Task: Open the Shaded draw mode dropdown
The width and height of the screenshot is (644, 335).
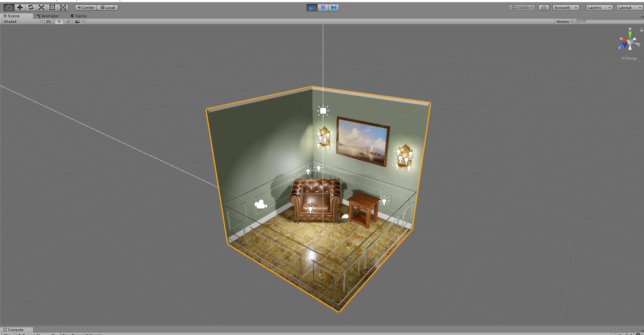Action: click(22, 21)
